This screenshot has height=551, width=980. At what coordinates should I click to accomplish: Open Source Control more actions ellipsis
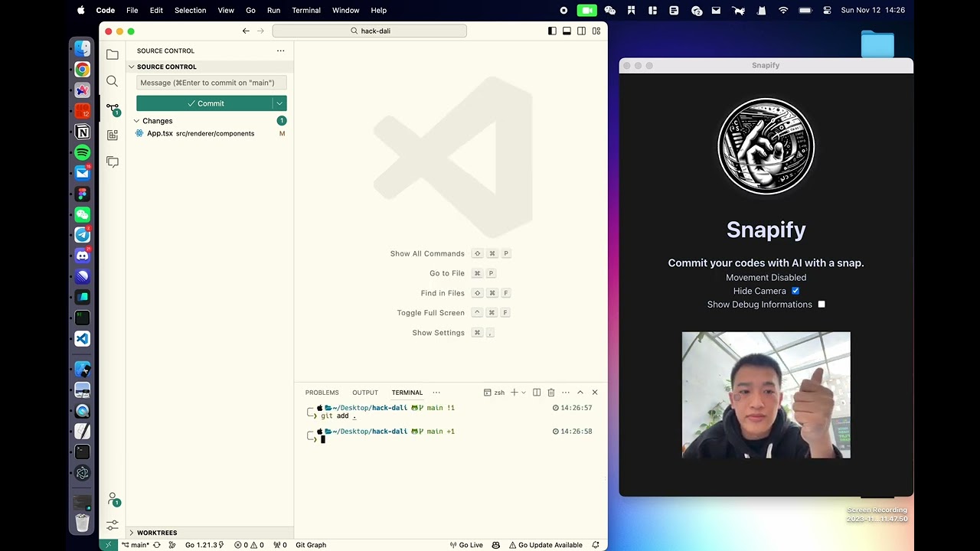click(x=280, y=51)
